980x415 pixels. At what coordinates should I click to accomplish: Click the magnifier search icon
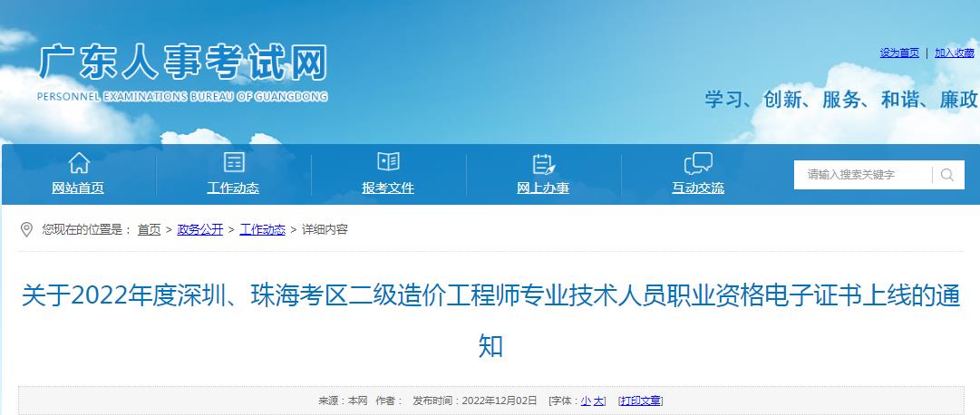pyautogui.click(x=947, y=175)
